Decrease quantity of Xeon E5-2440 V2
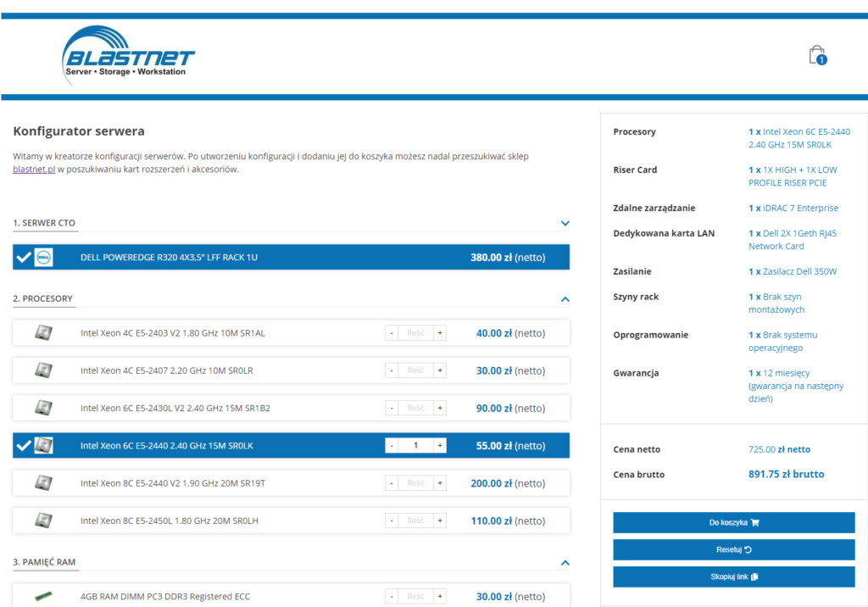The image size is (868, 607). (392, 483)
